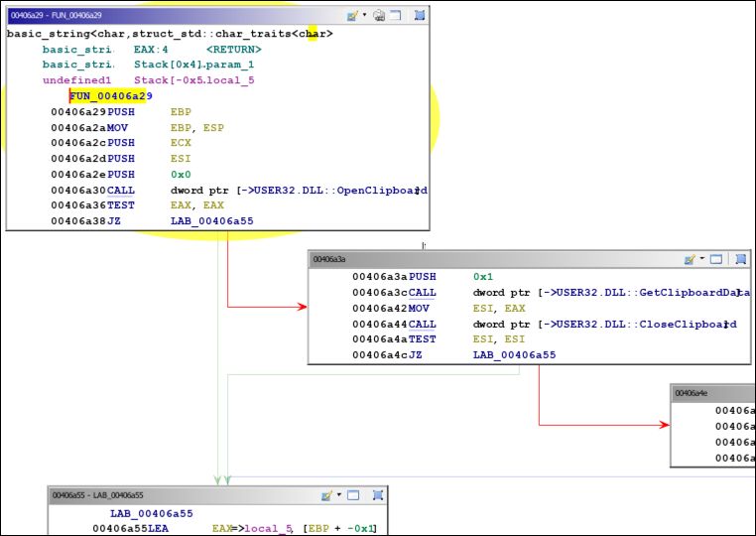The image size is (756, 536).
Task: Click the GetClipboardData call reference
Action: click(610, 293)
